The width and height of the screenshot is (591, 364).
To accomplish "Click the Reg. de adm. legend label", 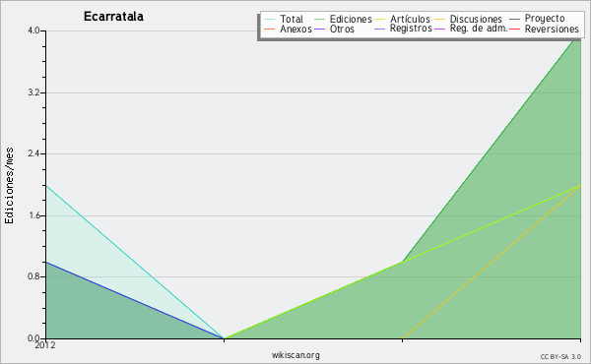I will (479, 29).
